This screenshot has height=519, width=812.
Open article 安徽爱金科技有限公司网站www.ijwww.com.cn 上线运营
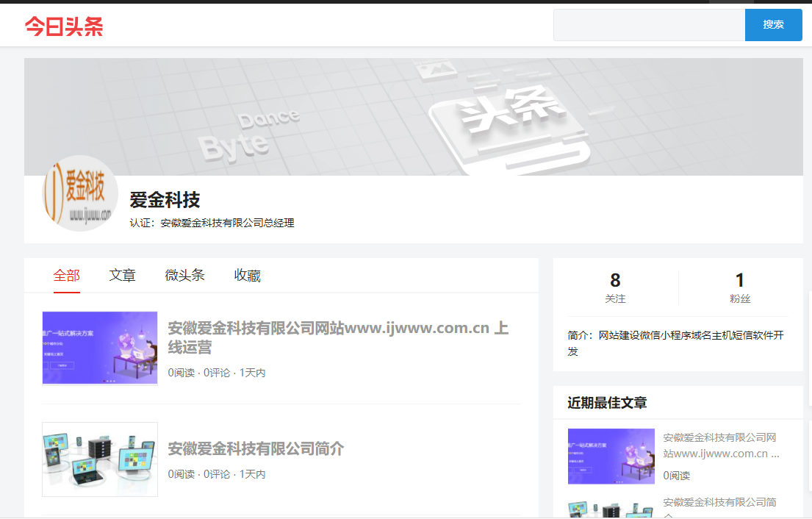[x=338, y=337]
